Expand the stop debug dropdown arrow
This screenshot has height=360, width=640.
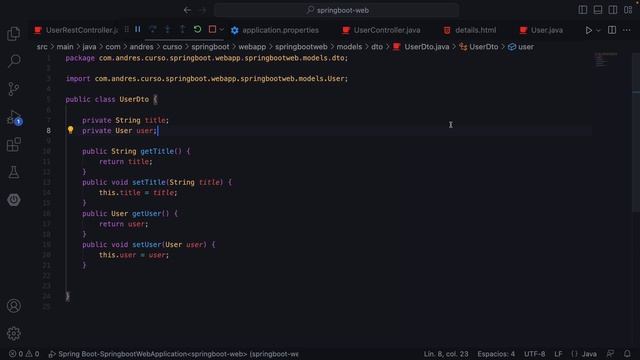[x=222, y=30]
